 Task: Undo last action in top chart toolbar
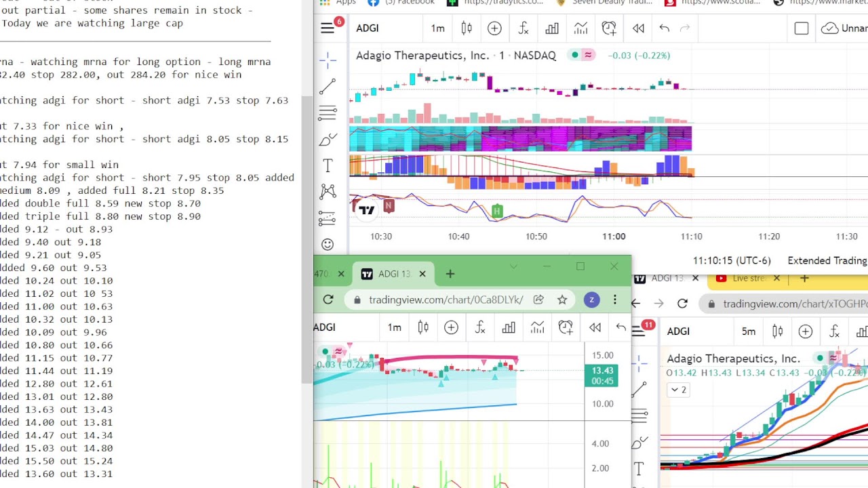665,28
